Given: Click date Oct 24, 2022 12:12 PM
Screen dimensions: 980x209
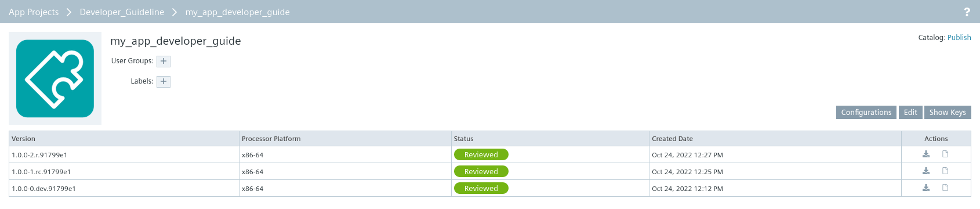Looking at the screenshot, I should pos(687,189).
